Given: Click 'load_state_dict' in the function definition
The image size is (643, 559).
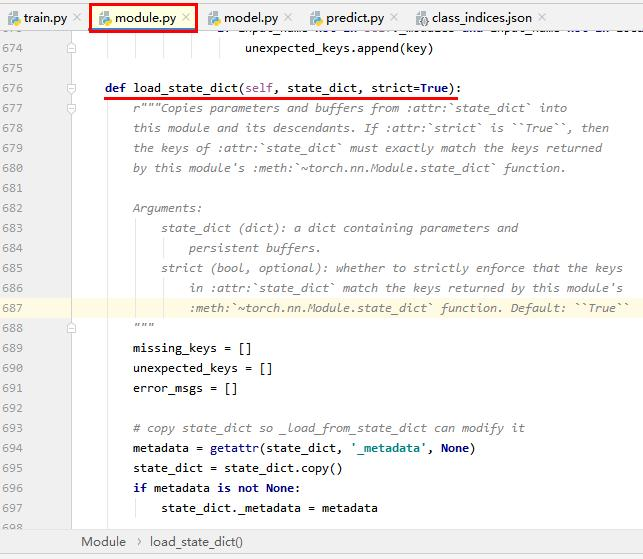Looking at the screenshot, I should (x=186, y=88).
